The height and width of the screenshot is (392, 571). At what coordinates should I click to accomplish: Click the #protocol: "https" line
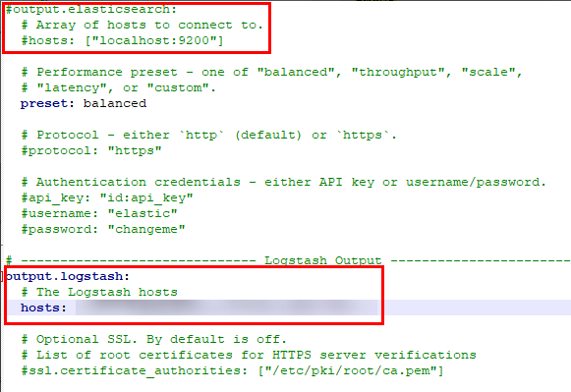point(91,150)
